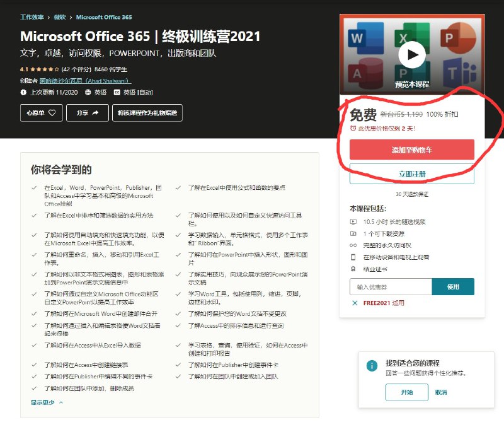Screen dimensions: 504x432
Task: Click the 预览本课程 caption
Action: 412,85
